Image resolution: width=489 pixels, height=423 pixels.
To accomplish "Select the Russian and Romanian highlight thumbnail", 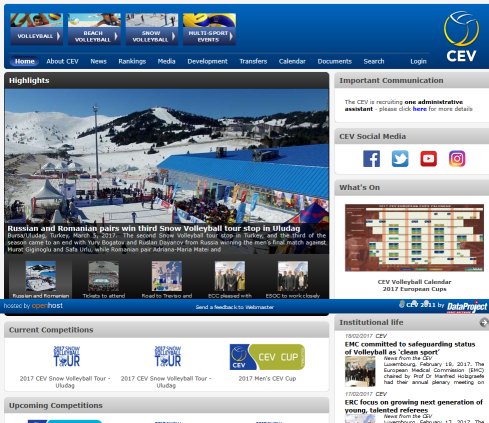I will [x=41, y=276].
